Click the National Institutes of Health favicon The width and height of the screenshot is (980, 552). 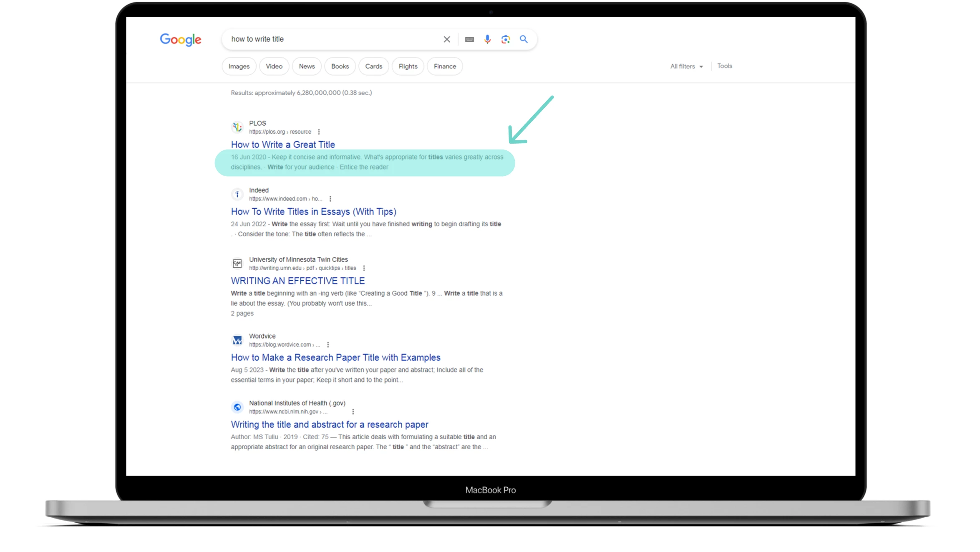237,407
